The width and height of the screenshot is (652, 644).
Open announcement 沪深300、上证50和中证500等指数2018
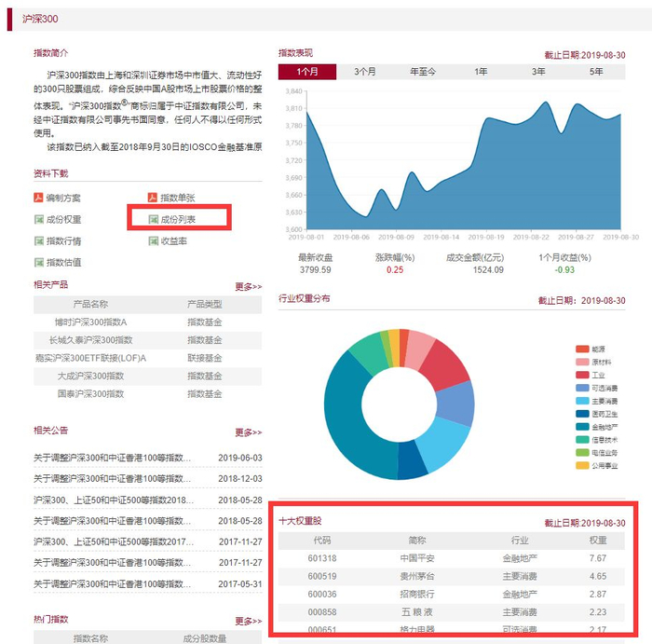[114, 500]
